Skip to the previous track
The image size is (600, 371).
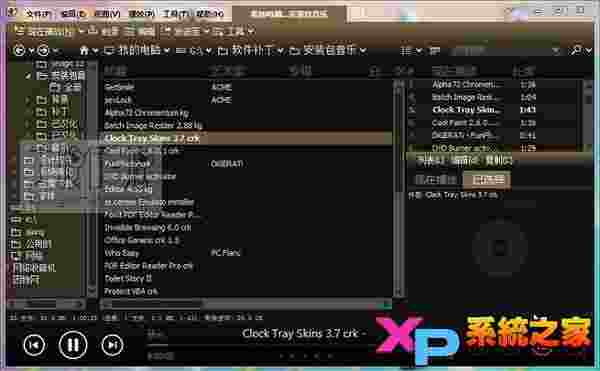34,345
